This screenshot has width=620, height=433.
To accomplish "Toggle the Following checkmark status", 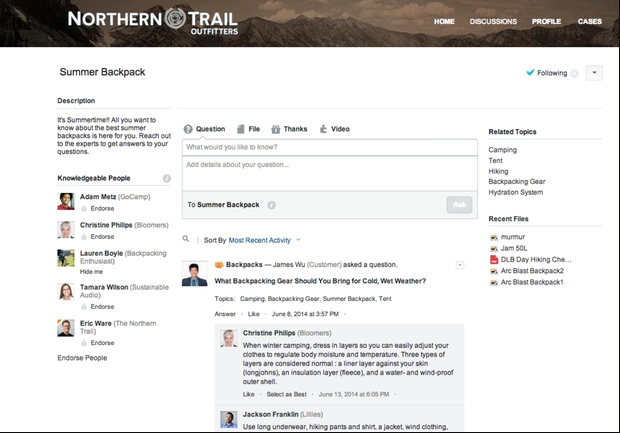I will 530,72.
